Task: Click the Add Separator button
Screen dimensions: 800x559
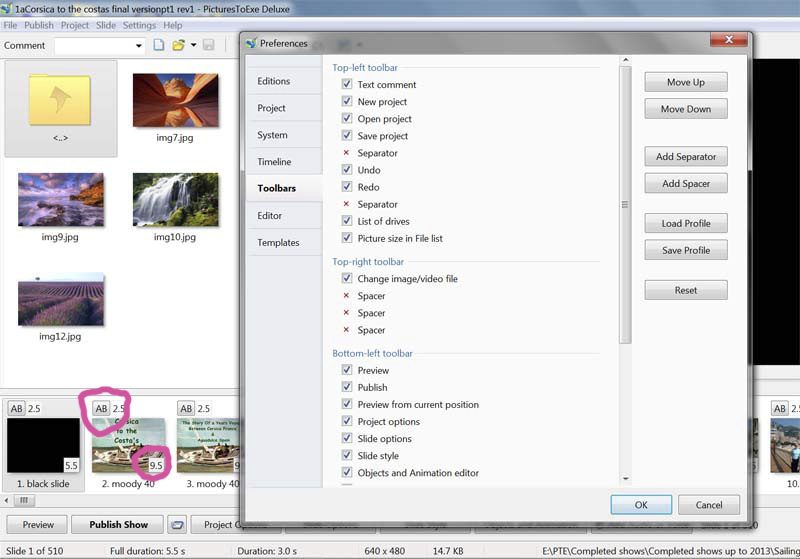Action: tap(685, 157)
